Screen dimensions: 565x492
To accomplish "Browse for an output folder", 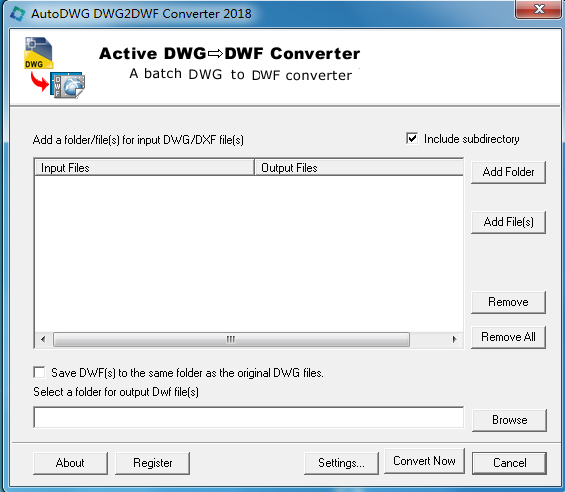I will [x=510, y=420].
